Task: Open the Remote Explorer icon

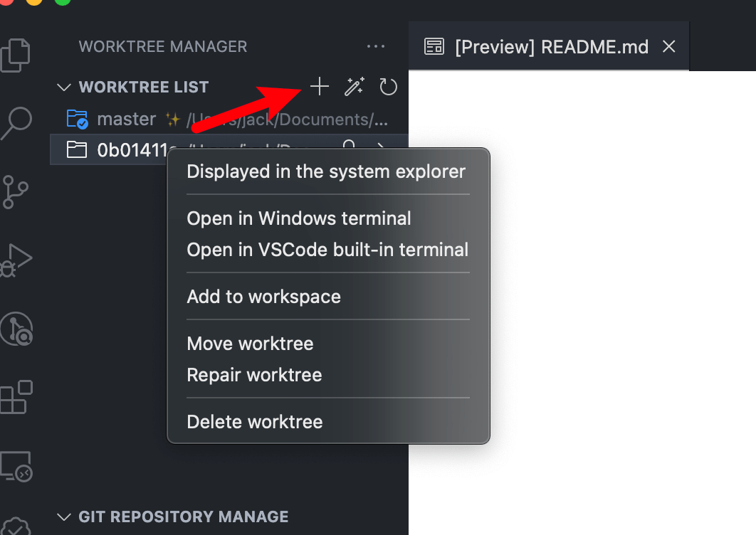Action: pos(16,466)
